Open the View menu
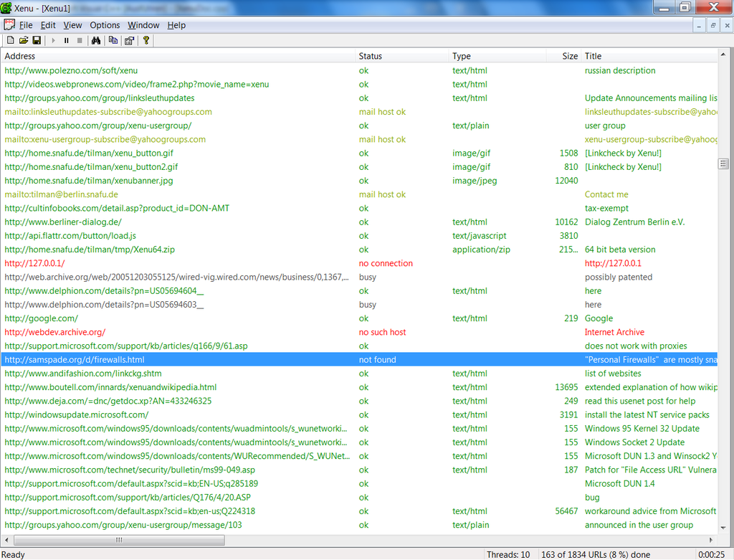Screen dimensions: 734x560 [72, 24]
